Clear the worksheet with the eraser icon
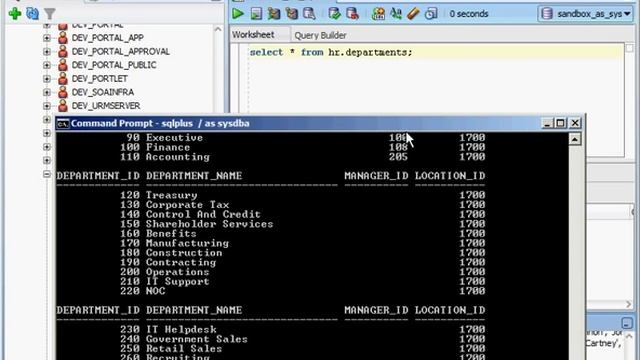 click(x=413, y=14)
